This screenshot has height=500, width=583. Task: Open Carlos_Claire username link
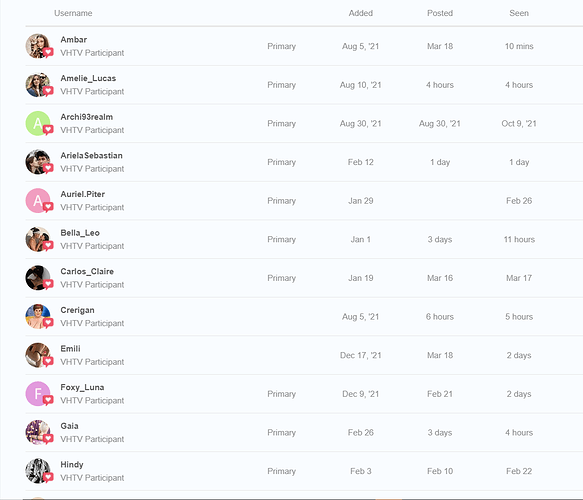pyautogui.click(x=87, y=271)
